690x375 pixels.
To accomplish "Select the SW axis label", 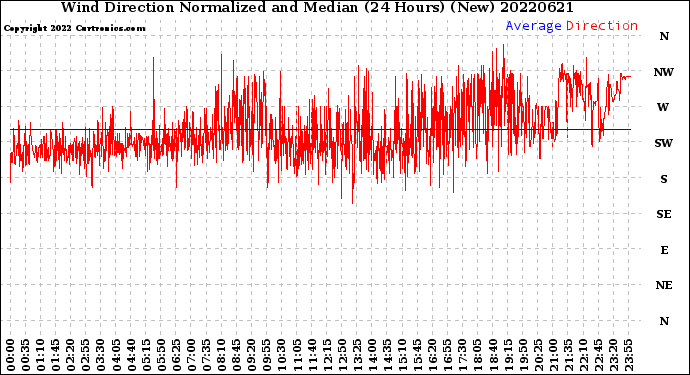I will (x=664, y=143).
